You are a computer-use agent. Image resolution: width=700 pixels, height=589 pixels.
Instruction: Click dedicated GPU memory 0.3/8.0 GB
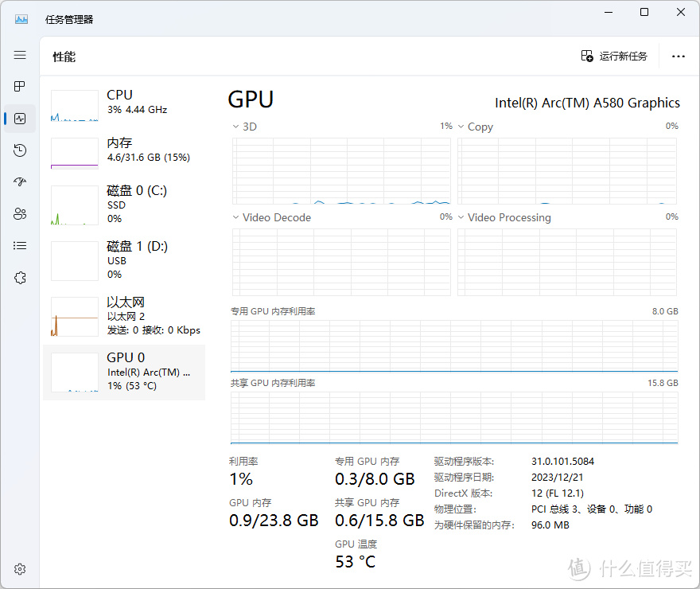[x=375, y=479]
